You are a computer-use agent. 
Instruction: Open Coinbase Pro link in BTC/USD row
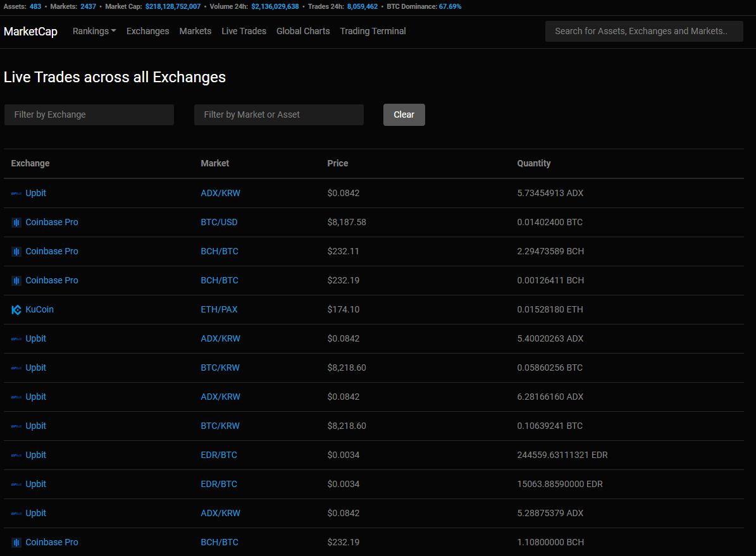(x=52, y=222)
